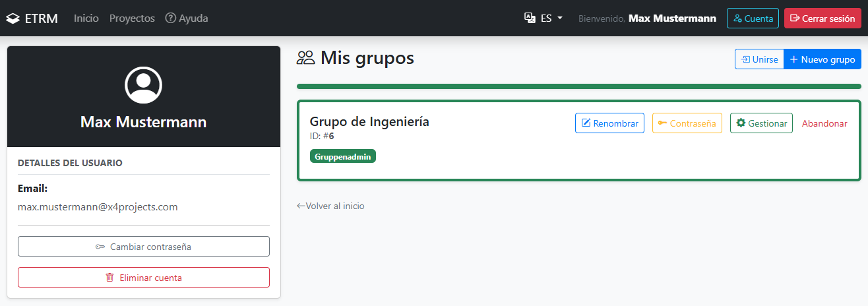Open Gestionar to manage the group

point(761,123)
